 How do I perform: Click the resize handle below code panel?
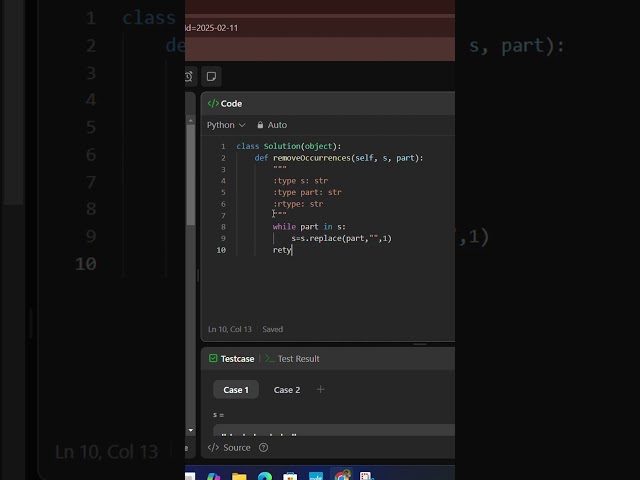point(420,344)
